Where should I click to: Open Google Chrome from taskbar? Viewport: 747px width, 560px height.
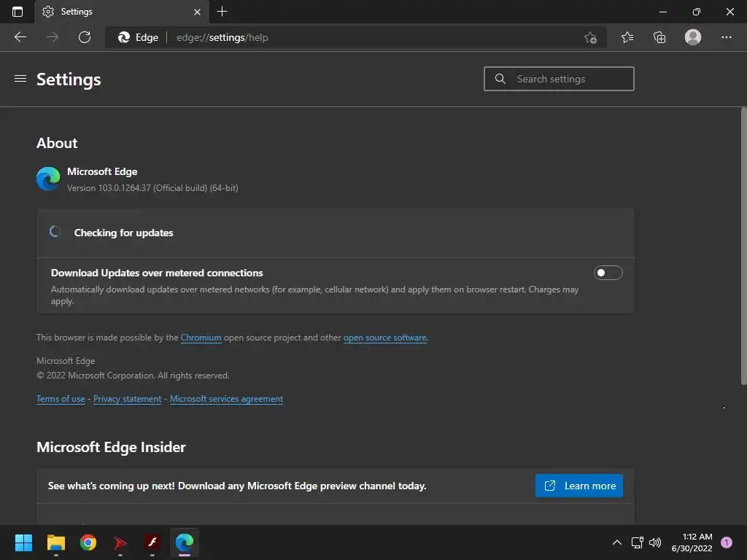click(x=88, y=542)
